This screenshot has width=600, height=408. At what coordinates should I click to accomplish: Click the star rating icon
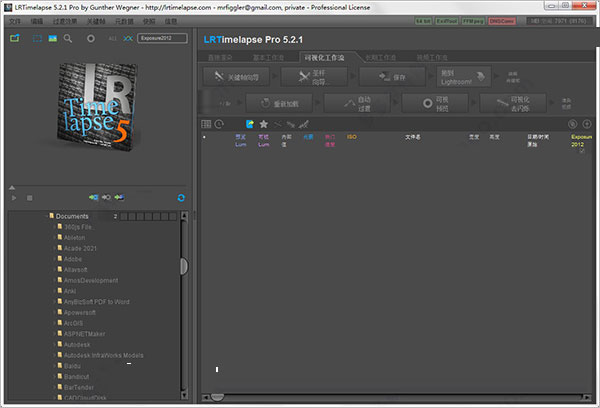[x=263, y=124]
